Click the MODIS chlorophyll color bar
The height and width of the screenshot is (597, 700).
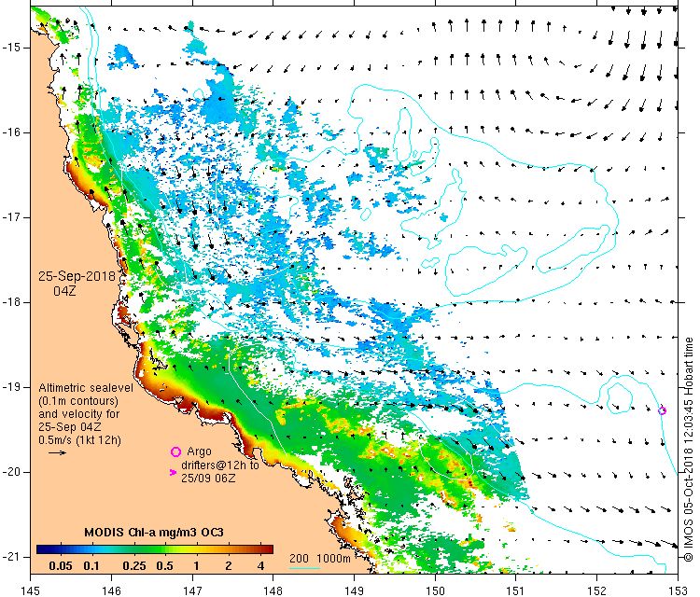pos(154,549)
